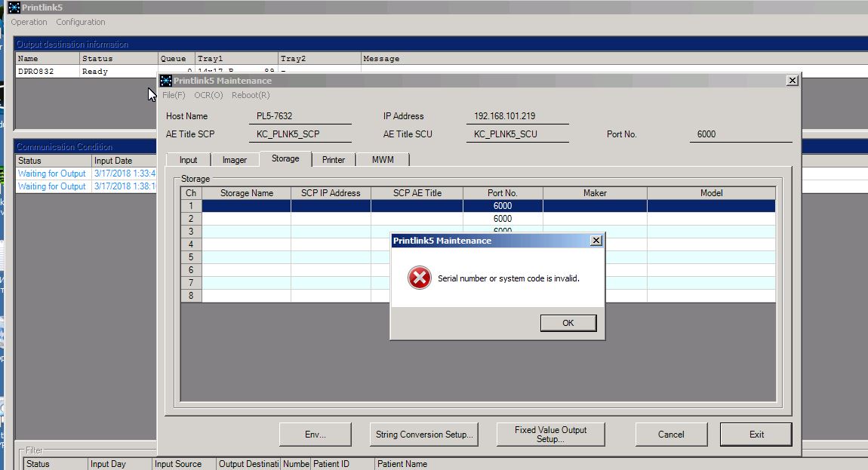Switch to the Input tab
The image size is (868, 470).
[x=188, y=160]
